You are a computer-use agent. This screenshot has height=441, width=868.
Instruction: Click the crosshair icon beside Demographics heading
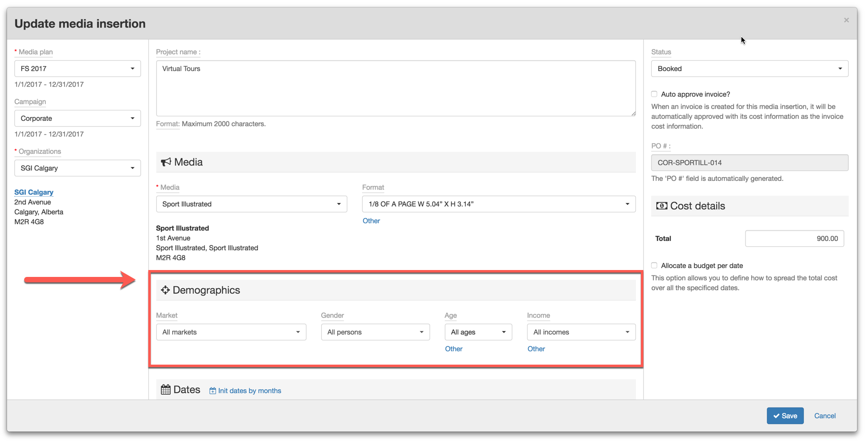point(165,290)
